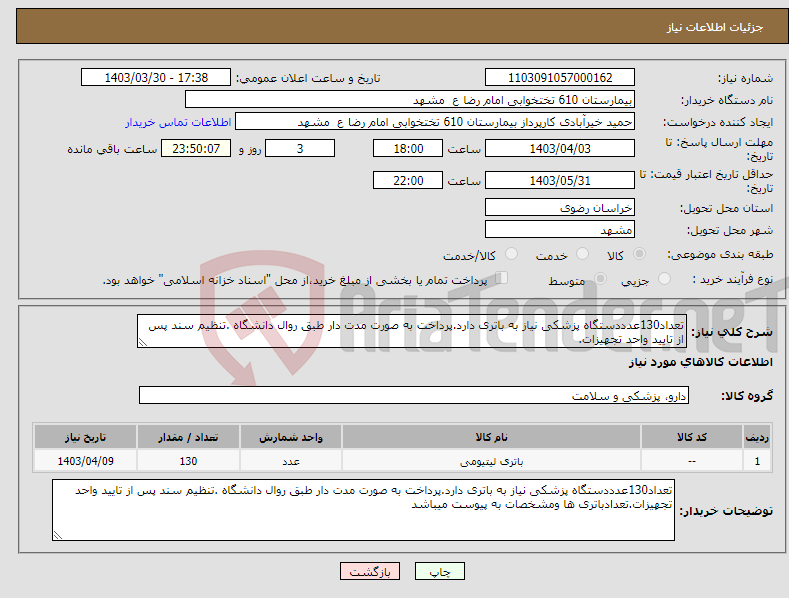Select the خدمت radio button

point(582,254)
